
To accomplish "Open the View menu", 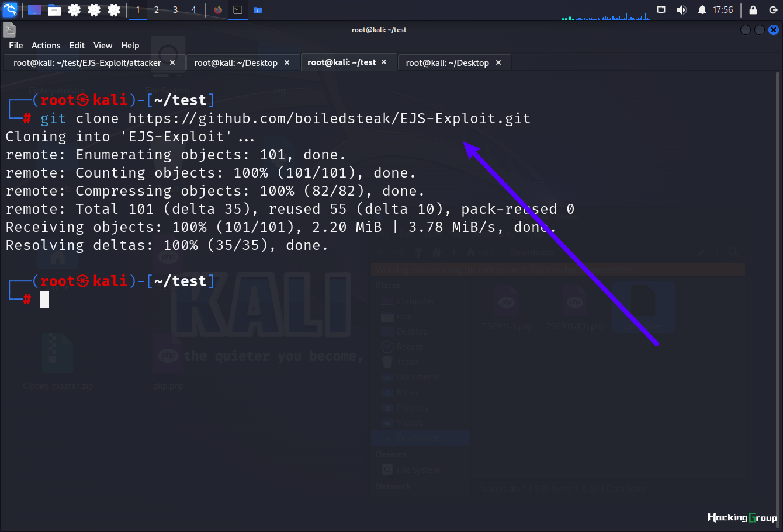I will point(103,46).
